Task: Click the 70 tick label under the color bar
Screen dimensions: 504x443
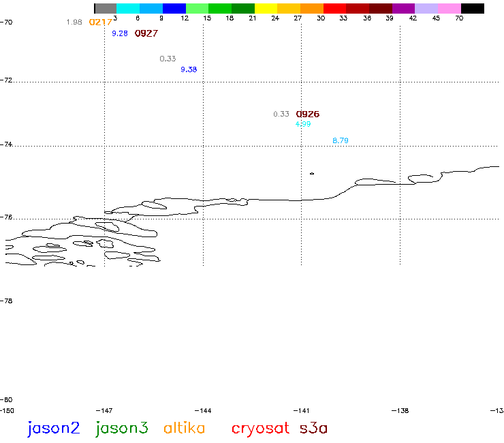Action: point(459,18)
